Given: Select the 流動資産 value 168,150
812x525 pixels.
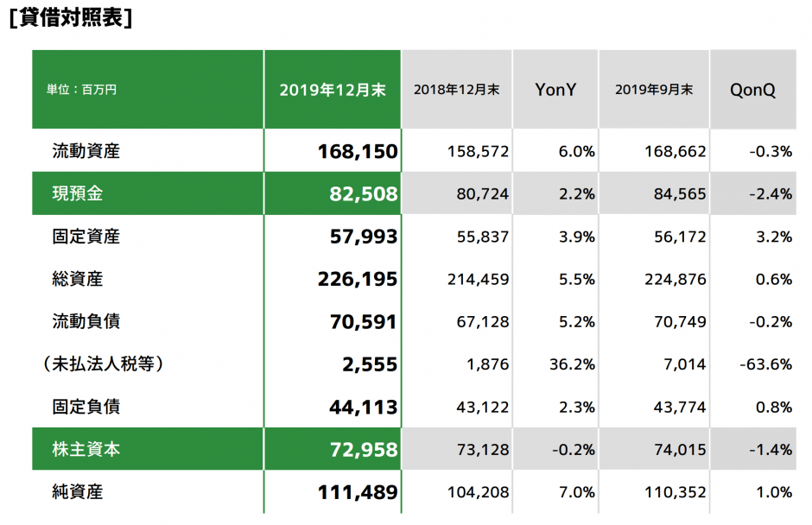Looking at the screenshot, I should tap(358, 152).
